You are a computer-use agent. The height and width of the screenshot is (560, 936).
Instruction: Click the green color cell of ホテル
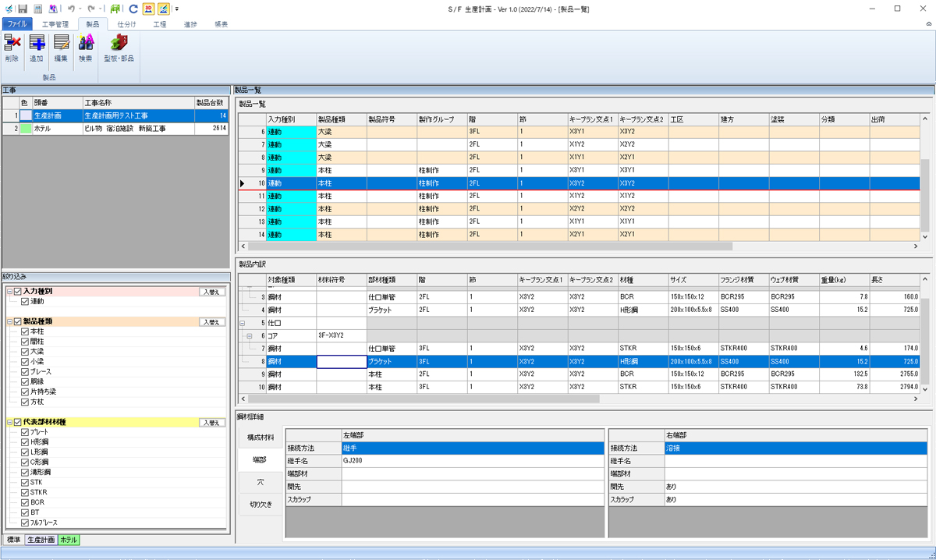click(26, 128)
